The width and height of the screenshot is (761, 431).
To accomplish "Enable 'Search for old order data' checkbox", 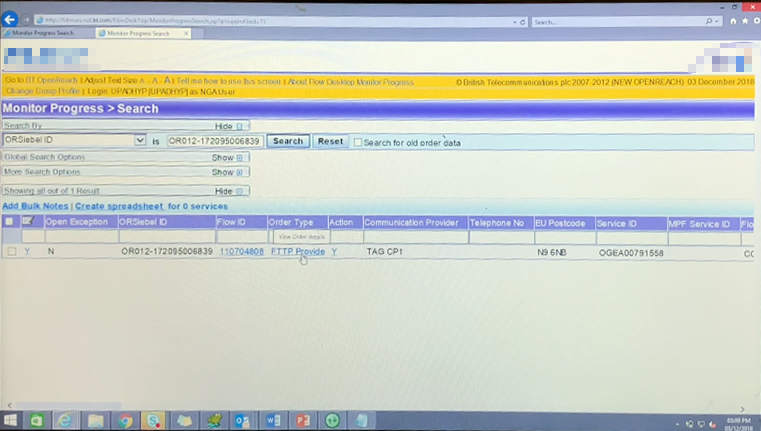I will (358, 142).
